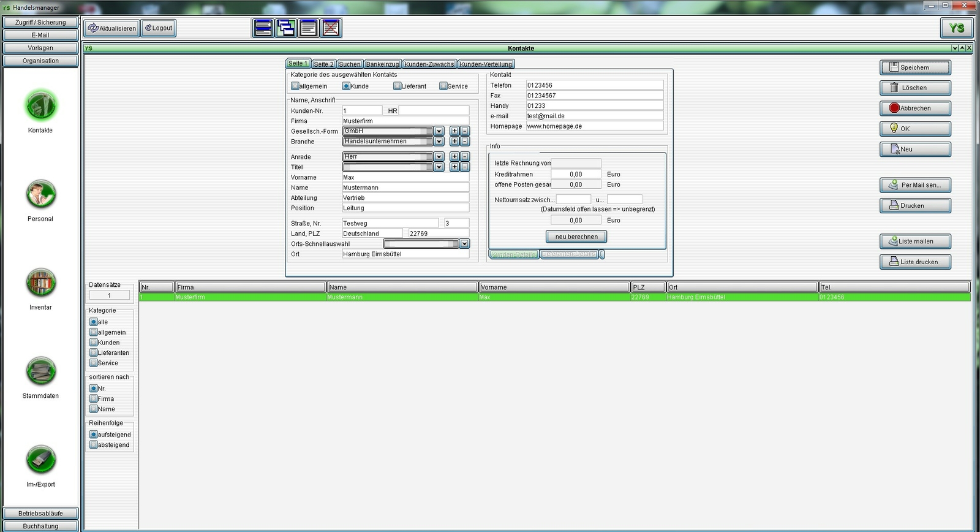Open the Im-/Export module icon
The height and width of the screenshot is (532, 980).
tap(40, 460)
